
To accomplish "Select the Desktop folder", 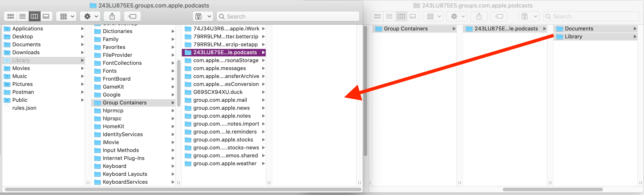I will [44, 36].
